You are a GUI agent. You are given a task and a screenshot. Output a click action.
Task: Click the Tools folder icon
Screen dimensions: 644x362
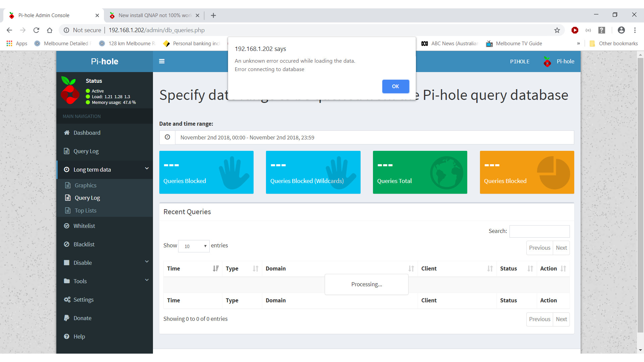point(67,281)
